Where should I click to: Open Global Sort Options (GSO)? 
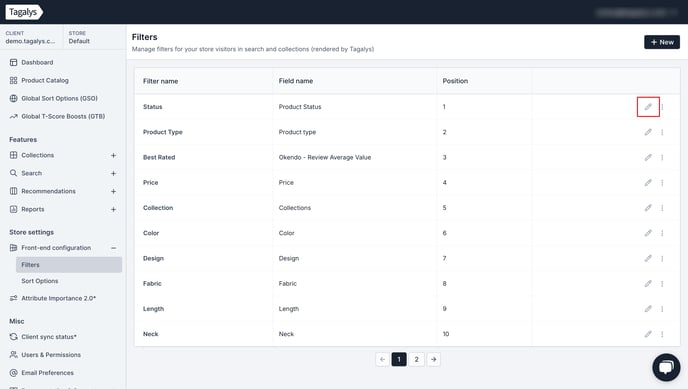point(59,98)
